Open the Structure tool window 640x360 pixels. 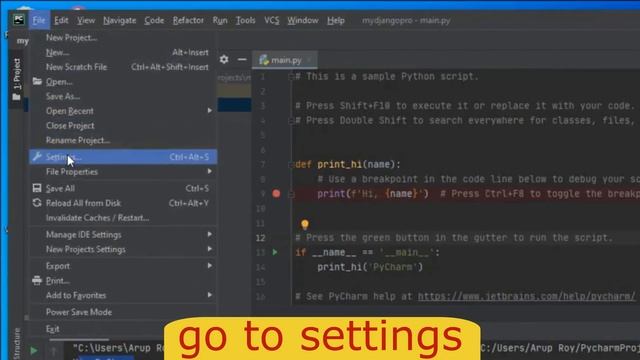pyautogui.click(x=17, y=344)
